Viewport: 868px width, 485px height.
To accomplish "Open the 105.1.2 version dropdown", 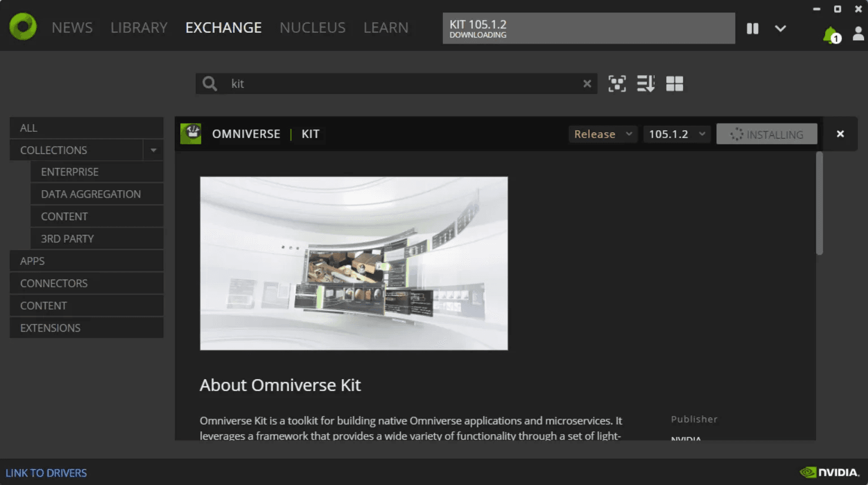I will coord(676,134).
